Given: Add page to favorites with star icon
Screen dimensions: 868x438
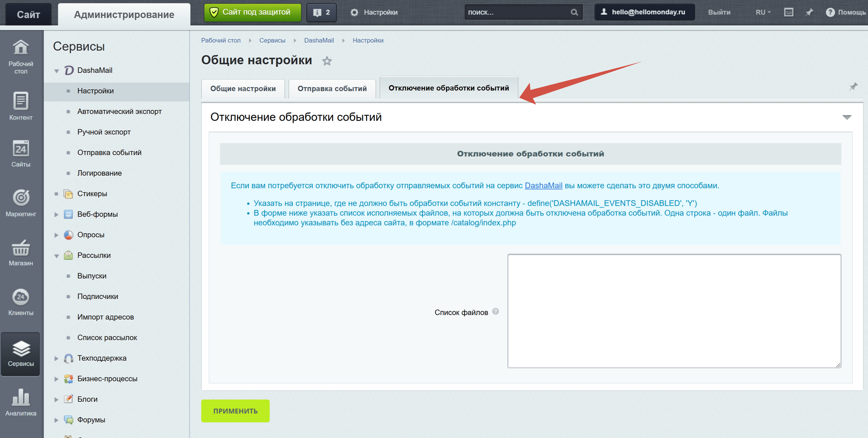Looking at the screenshot, I should pos(327,61).
